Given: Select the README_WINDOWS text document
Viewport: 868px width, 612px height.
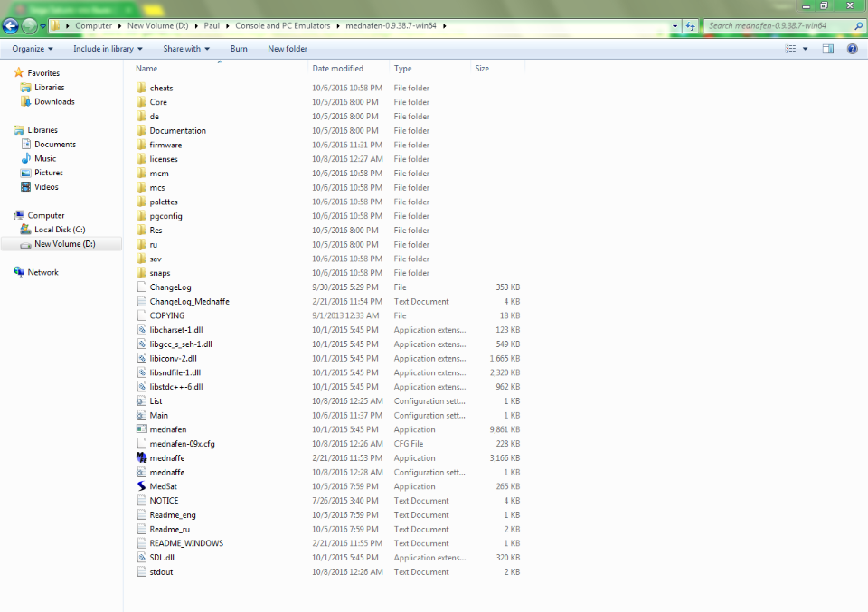Looking at the screenshot, I should tap(186, 543).
